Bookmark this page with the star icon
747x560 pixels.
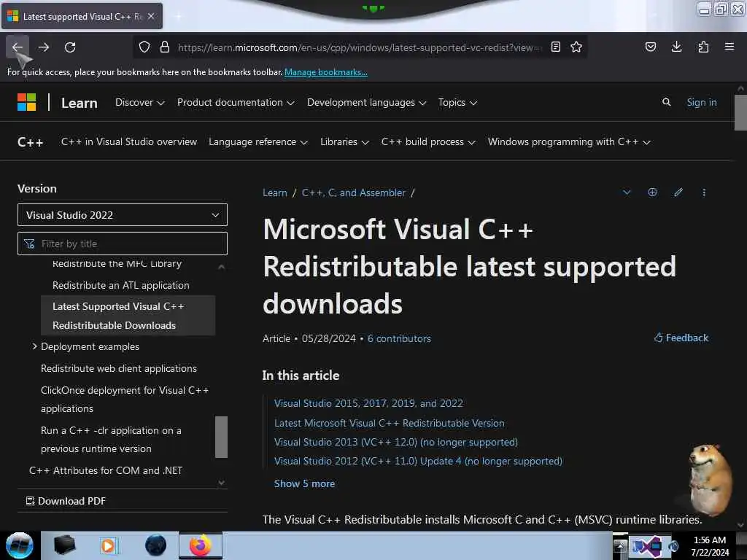point(576,47)
